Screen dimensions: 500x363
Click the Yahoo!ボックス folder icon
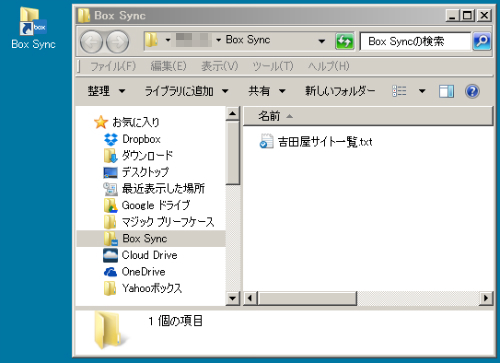tap(110, 288)
